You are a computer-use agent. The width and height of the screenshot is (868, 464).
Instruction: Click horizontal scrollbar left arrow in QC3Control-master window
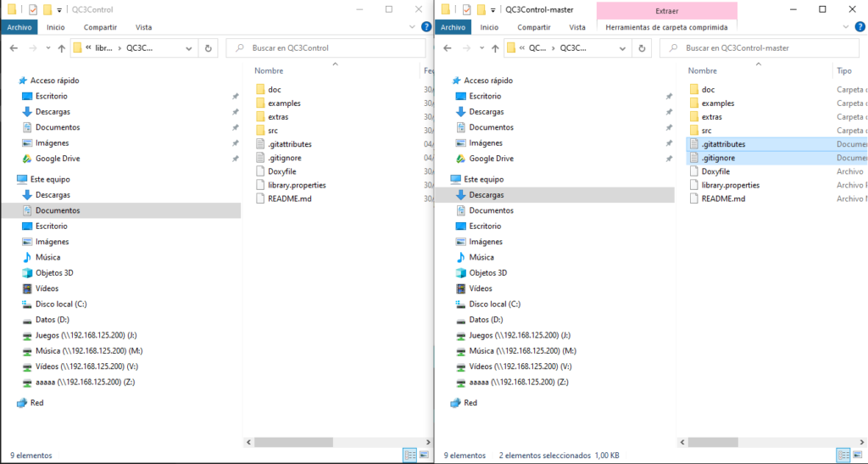coord(682,442)
